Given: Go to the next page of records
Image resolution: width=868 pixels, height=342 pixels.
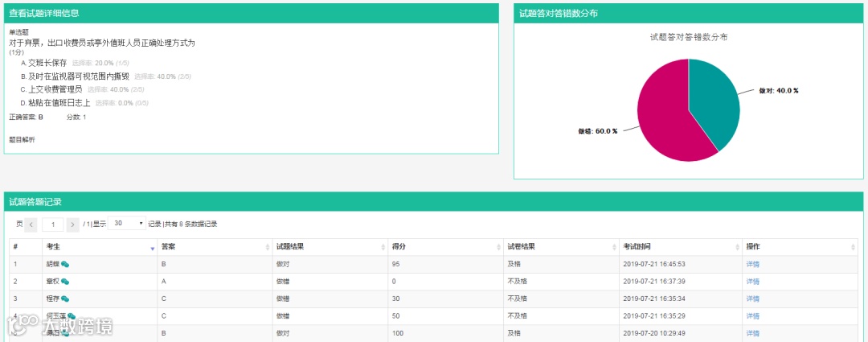Looking at the screenshot, I should pos(72,225).
